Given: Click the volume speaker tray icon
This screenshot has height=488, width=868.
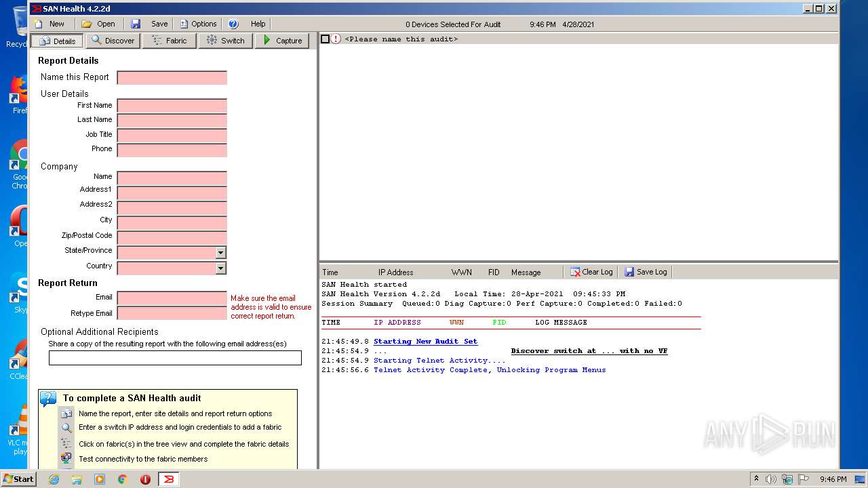Looking at the screenshot, I should [771, 479].
